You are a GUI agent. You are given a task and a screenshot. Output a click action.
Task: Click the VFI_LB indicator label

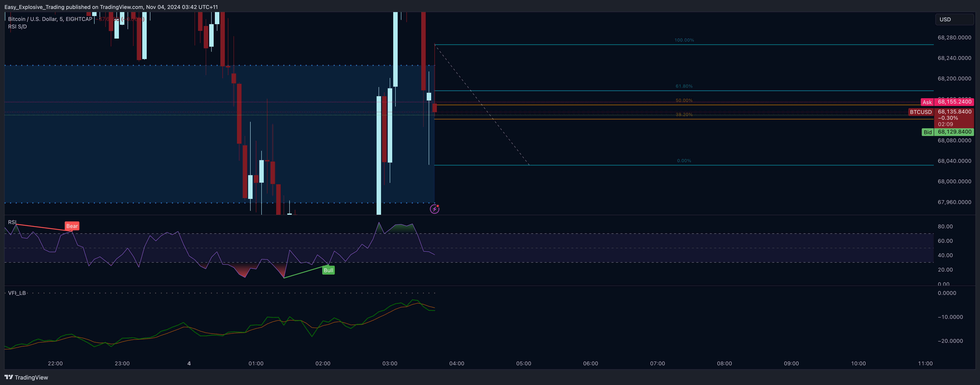click(17, 293)
